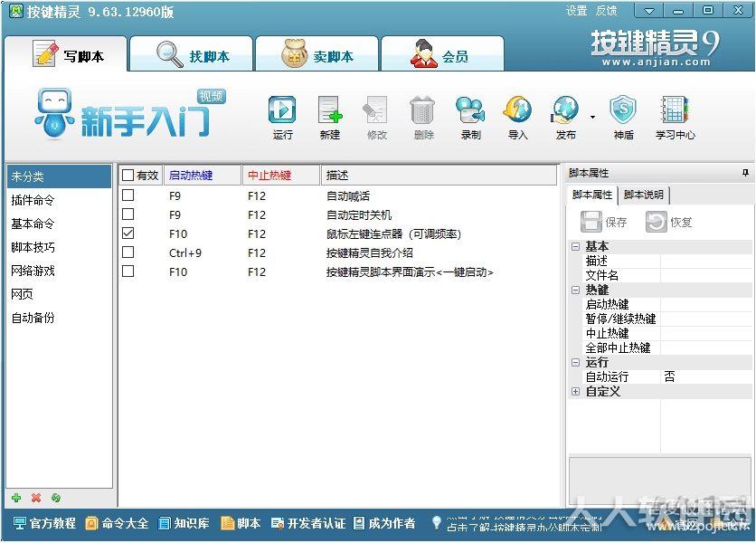Click the green plus add category icon
The width and height of the screenshot is (756, 543).
(16, 498)
